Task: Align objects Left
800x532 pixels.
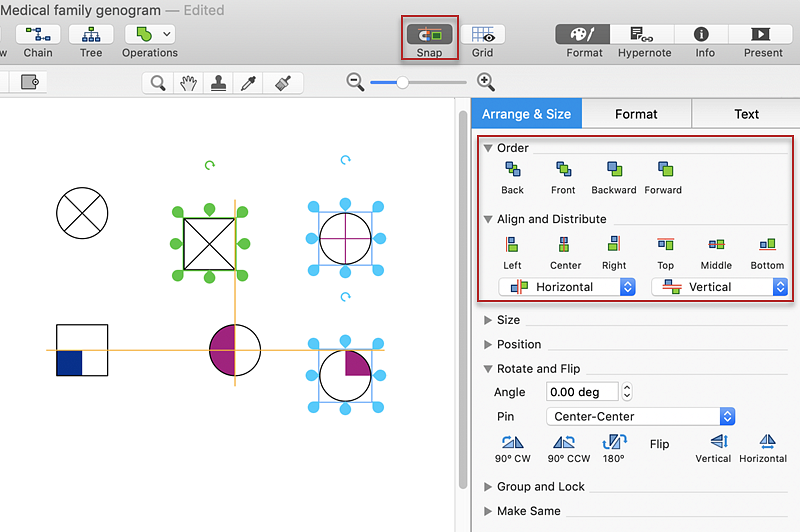Action: (x=512, y=253)
